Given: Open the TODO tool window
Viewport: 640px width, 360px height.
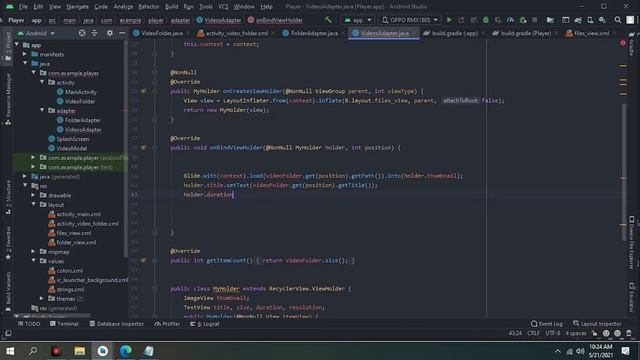Looking at the screenshot, I should 29,324.
